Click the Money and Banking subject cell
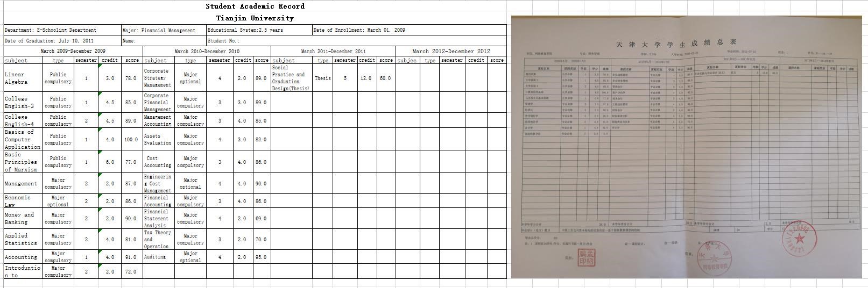The width and height of the screenshot is (868, 288). click(23, 218)
